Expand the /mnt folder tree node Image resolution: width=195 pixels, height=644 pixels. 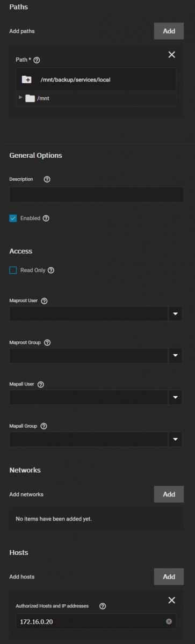pos(20,98)
